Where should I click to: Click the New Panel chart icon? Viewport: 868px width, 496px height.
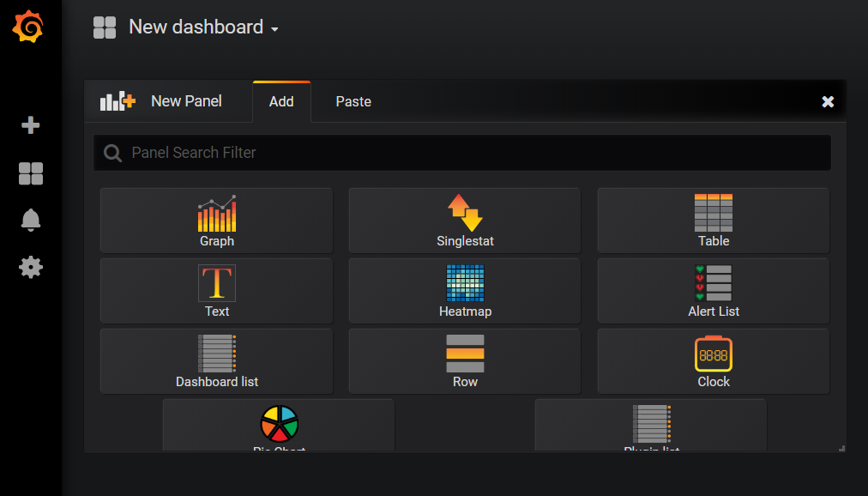118,101
